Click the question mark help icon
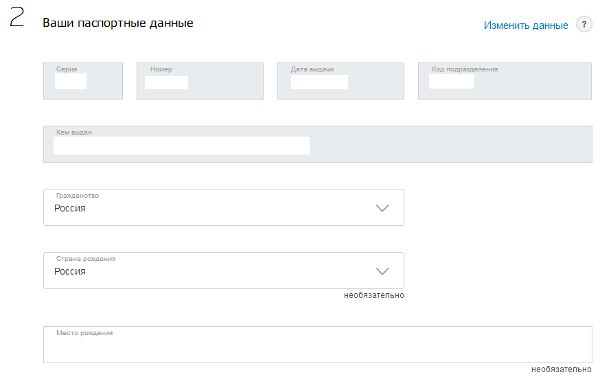Screen dimensions: 600x379 point(584,25)
